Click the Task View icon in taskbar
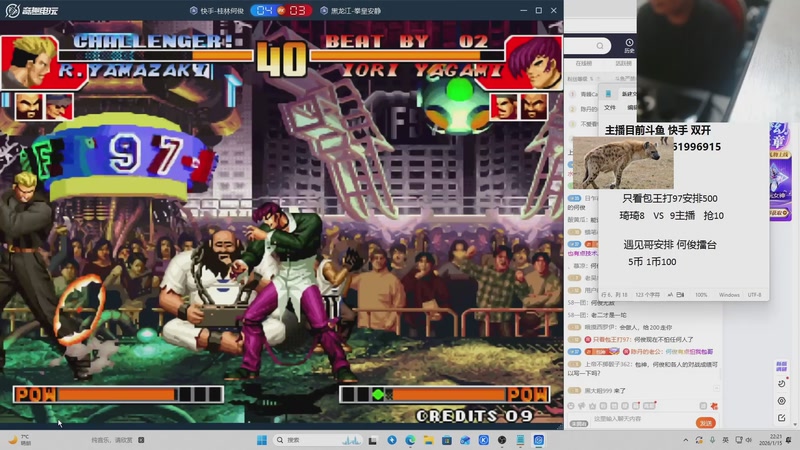800x450 pixels. (373, 440)
